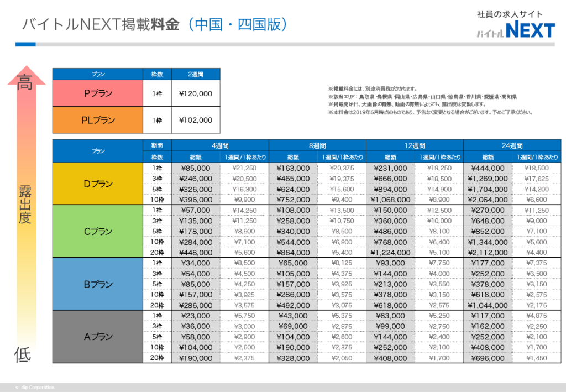566x392 pixels.
Task: Click the ¥492,000 cell
Action: [x=293, y=305]
